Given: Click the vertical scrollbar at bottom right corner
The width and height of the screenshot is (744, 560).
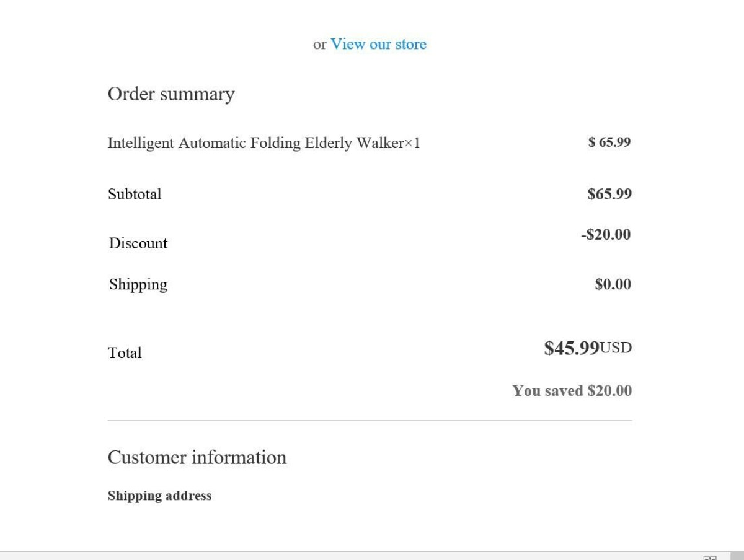Looking at the screenshot, I should click(737, 556).
